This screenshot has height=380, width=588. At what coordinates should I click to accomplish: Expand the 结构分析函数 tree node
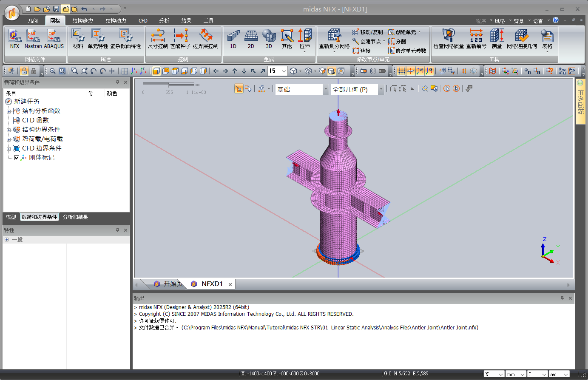pyautogui.click(x=9, y=111)
